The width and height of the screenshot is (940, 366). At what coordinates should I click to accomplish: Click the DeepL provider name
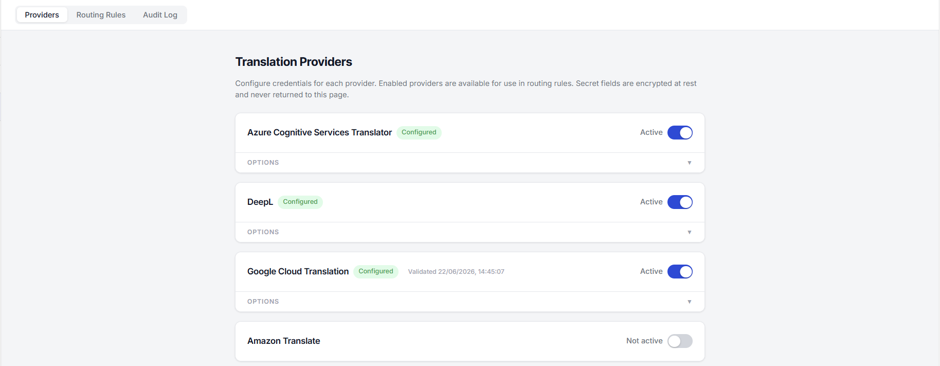coord(260,202)
